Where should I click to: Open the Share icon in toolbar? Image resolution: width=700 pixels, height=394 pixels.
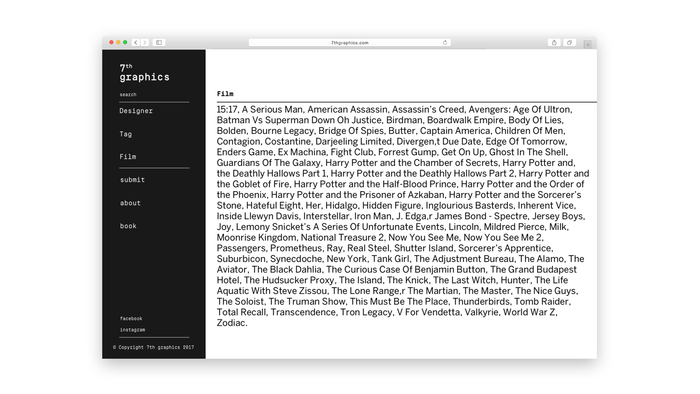[x=554, y=42]
